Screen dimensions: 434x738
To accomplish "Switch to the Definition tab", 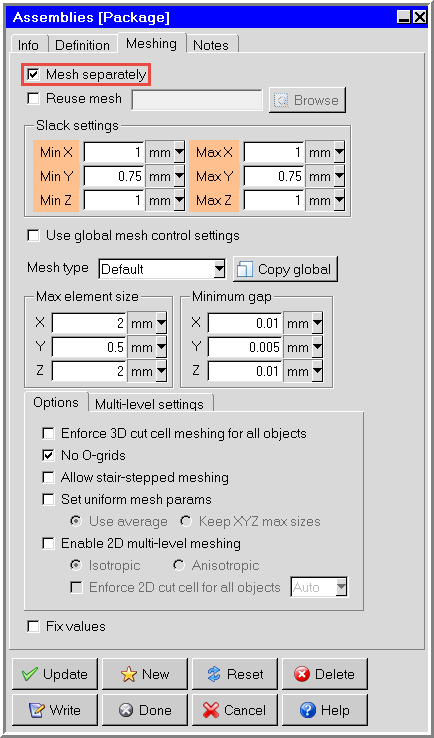I will 82,45.
